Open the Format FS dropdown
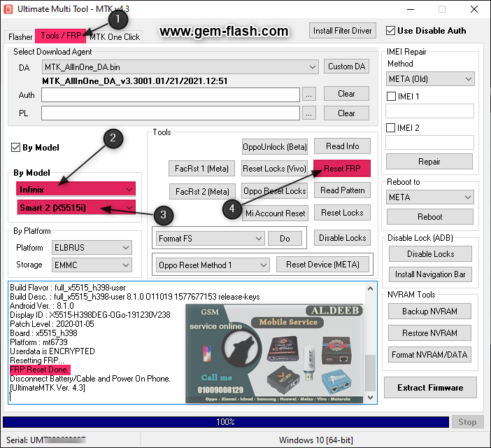 tap(210, 239)
